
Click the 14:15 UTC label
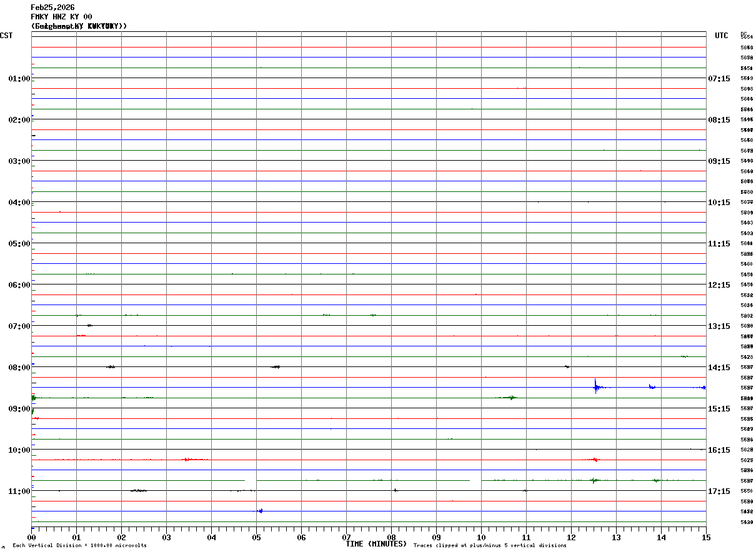719,368
